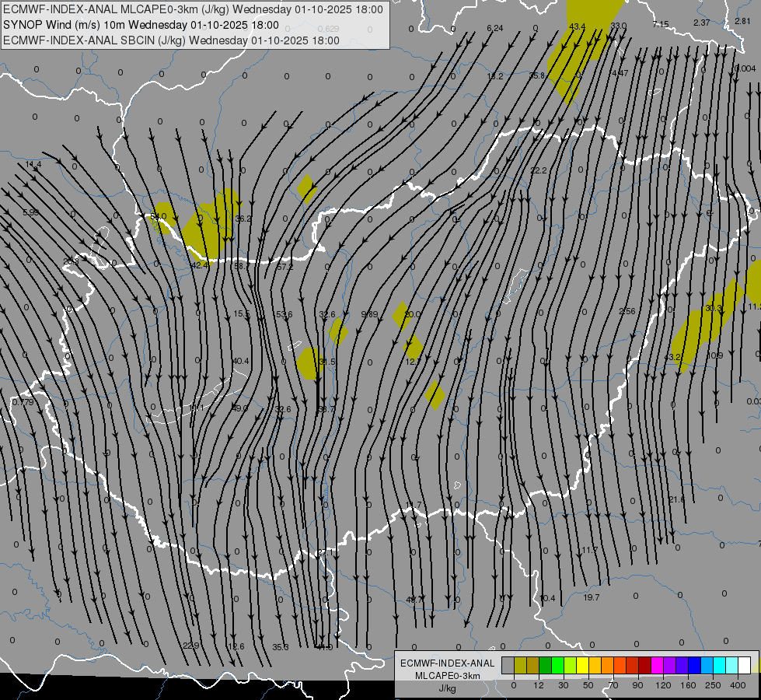761x700 pixels.
Task: Click the map value 31.5
Action: click(x=327, y=362)
